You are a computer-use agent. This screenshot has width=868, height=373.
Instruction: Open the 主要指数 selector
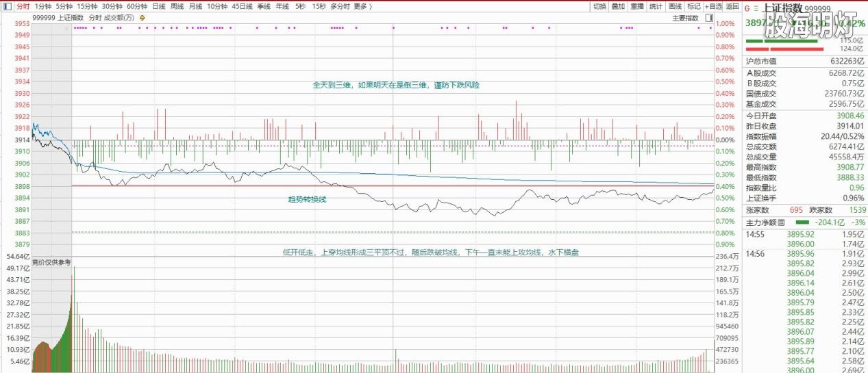pos(685,17)
